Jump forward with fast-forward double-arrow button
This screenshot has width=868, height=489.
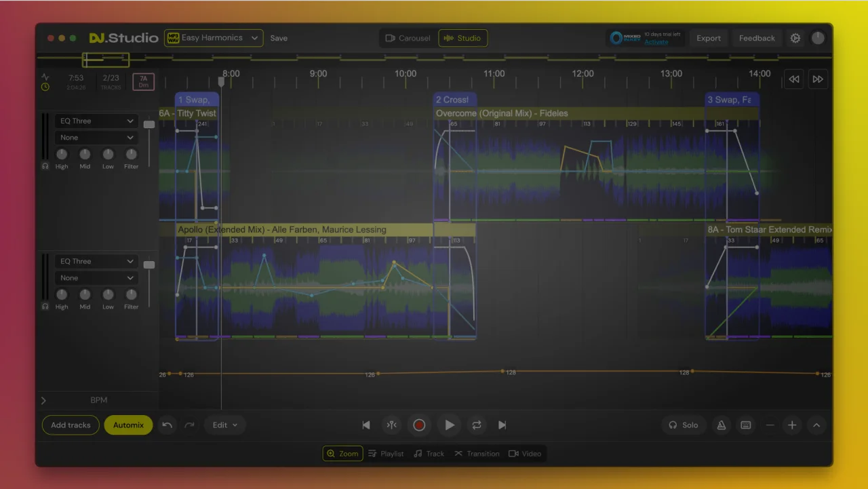[818, 79]
